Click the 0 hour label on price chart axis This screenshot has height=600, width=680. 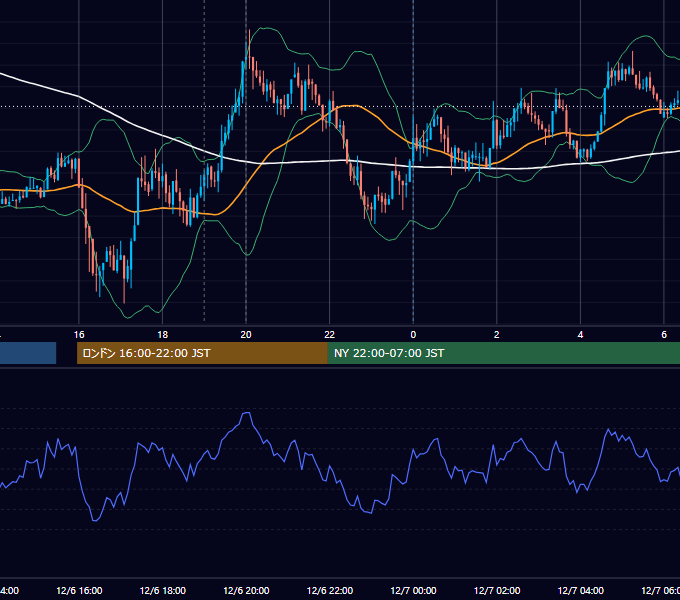tap(413, 335)
